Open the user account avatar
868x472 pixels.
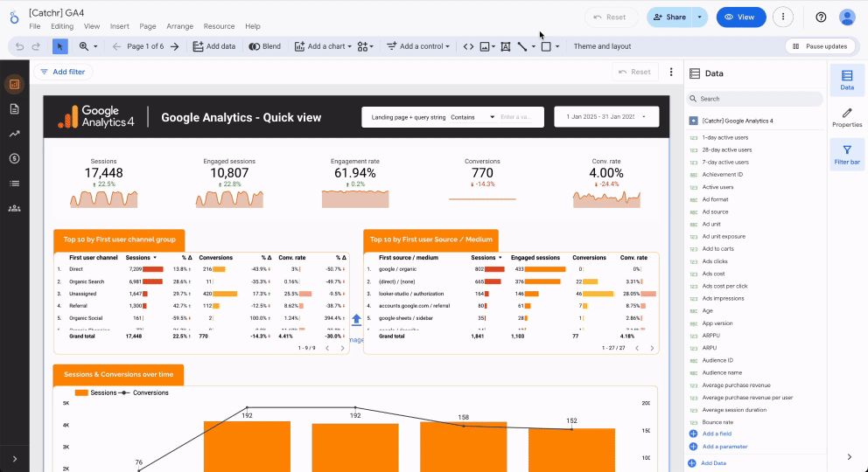(847, 17)
